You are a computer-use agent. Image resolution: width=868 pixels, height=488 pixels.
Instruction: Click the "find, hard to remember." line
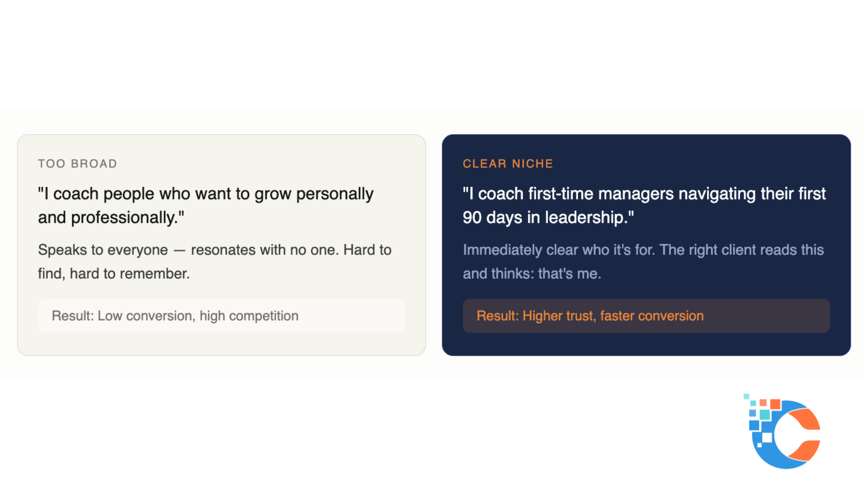pos(114,274)
